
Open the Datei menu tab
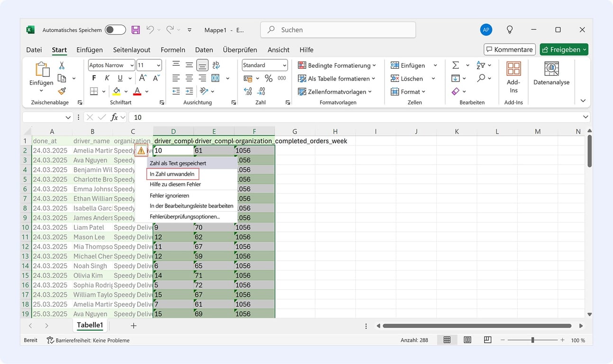[34, 50]
